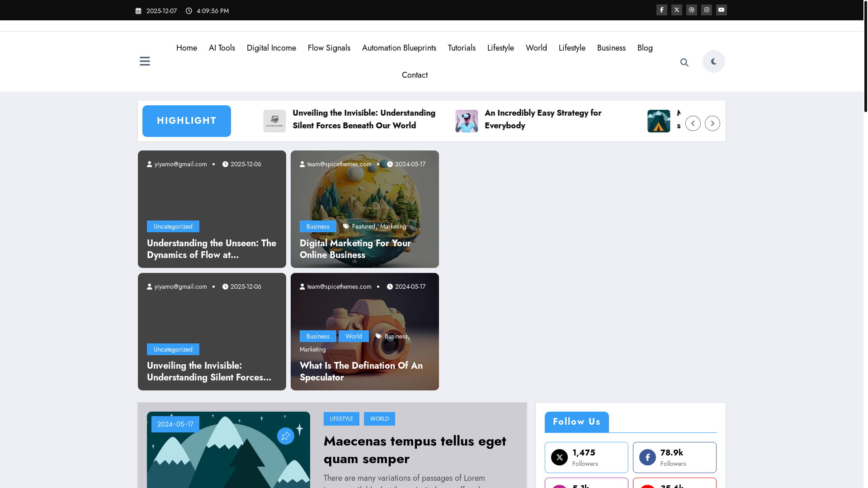Open Flow Signals menu item
Viewport: 868px width, 488px height.
[x=329, y=48]
